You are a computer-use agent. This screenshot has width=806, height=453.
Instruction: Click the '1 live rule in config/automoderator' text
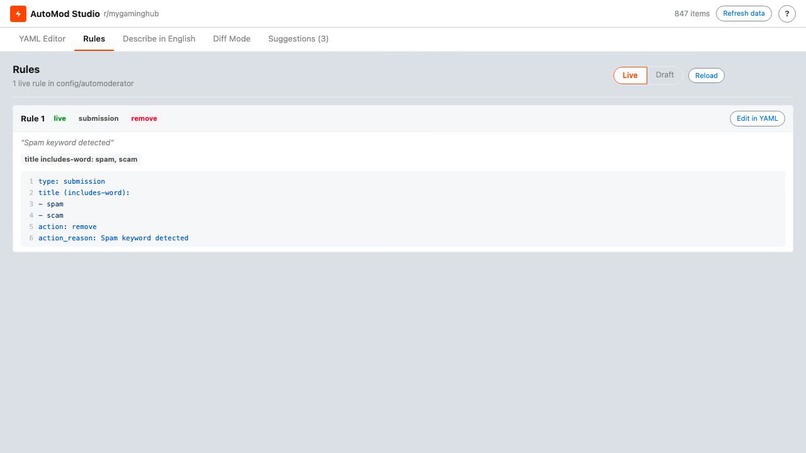pyautogui.click(x=73, y=83)
